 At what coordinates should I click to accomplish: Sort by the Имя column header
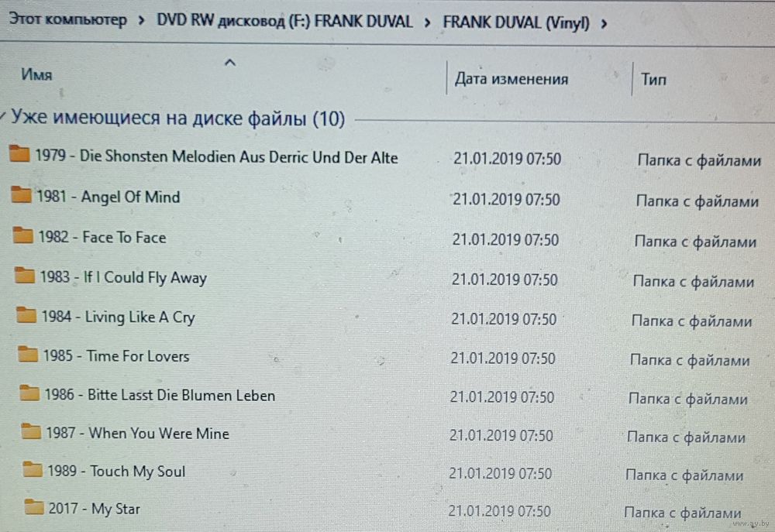(x=36, y=74)
